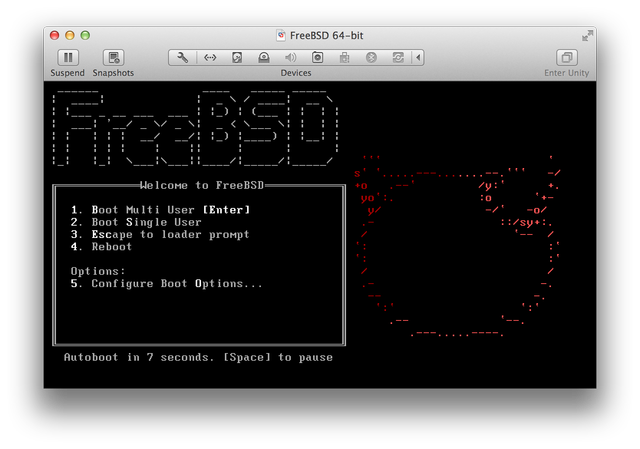Zoom the window with green button
Viewport: 640px width, 449px height.
click(85, 36)
